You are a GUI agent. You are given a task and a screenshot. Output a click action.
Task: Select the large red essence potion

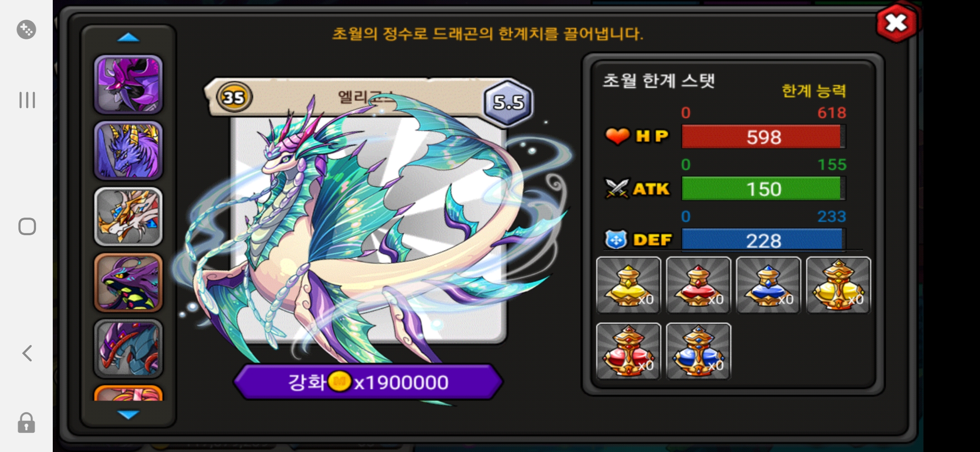[x=629, y=351]
